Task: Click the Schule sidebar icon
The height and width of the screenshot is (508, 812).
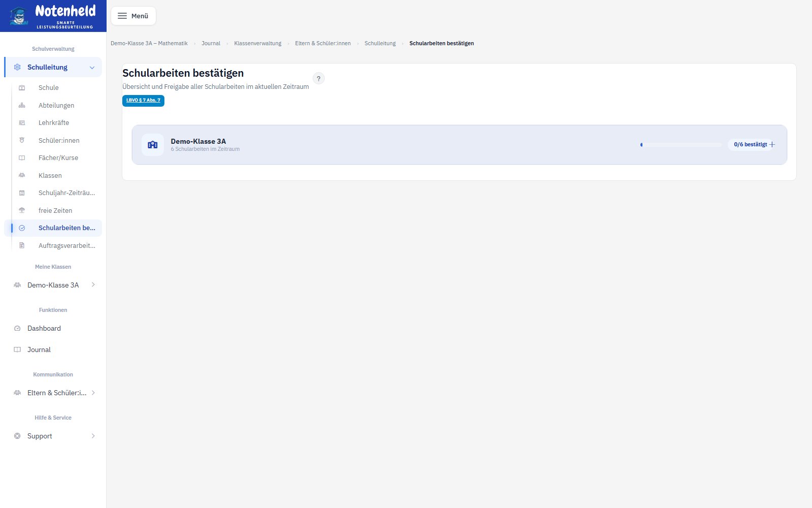Action: coord(22,88)
